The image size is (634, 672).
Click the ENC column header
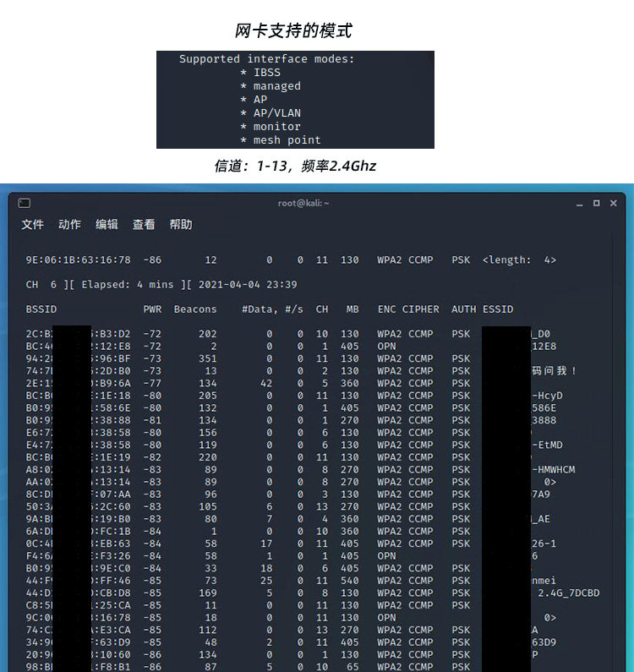click(386, 309)
